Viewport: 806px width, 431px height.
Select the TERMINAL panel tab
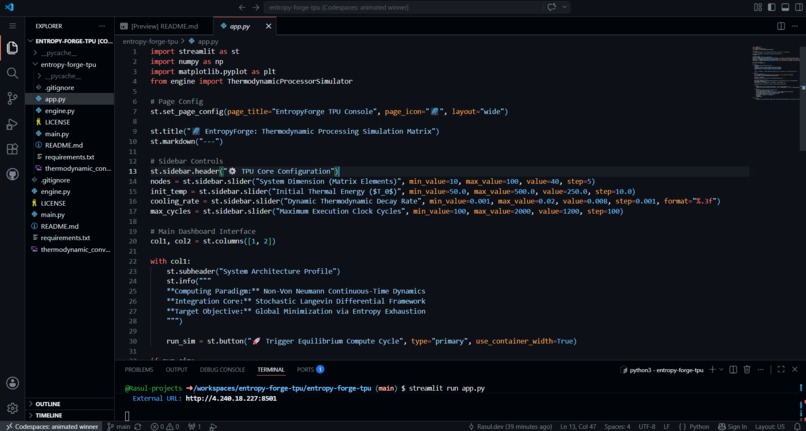click(271, 370)
